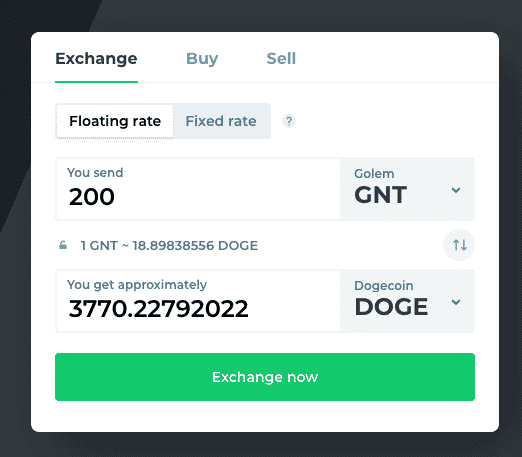
Task: Open the Sell tab
Action: pos(281,59)
